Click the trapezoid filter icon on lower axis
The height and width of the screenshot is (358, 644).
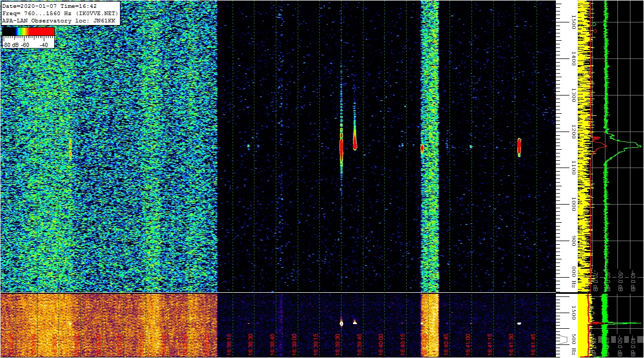click(563, 339)
